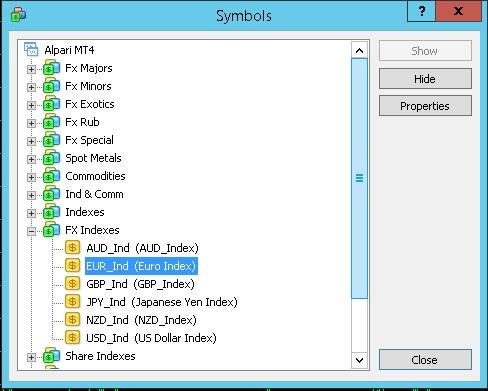
Task: Click the NZD_Ind dollar symbol icon
Action: pyautogui.click(x=72, y=320)
